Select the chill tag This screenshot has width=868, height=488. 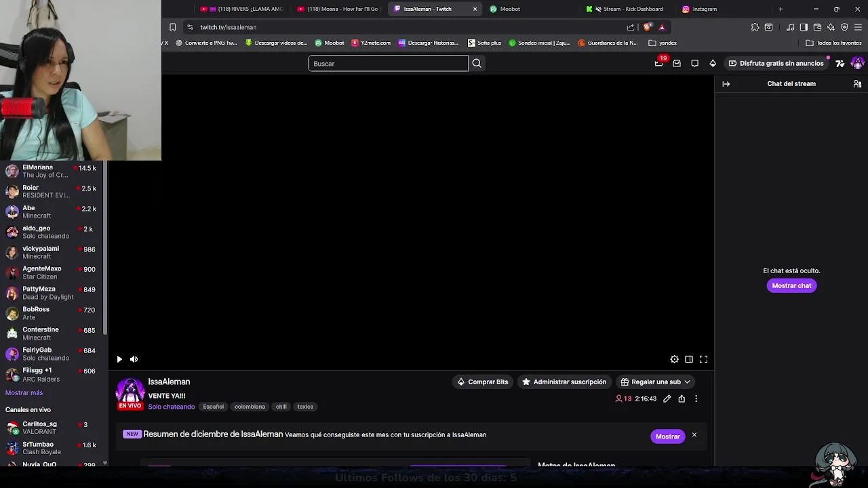click(281, 407)
